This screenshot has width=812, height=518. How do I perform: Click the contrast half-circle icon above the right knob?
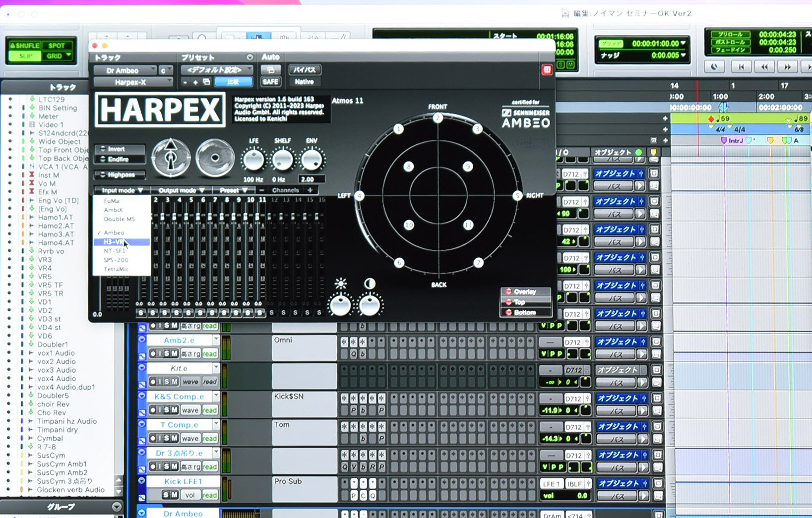pyautogui.click(x=370, y=284)
